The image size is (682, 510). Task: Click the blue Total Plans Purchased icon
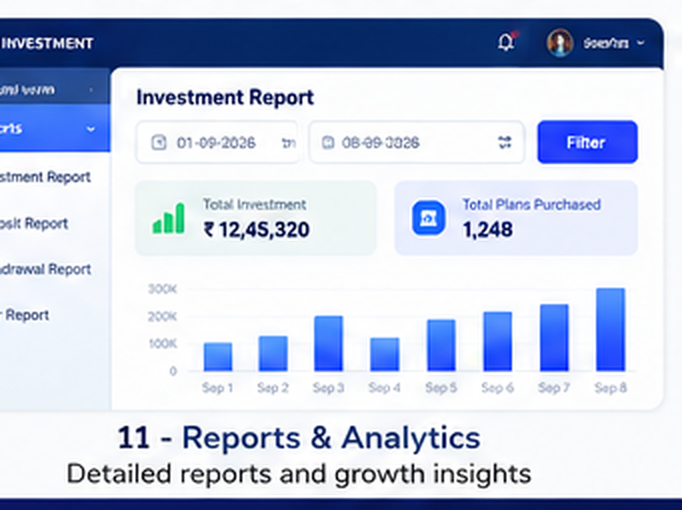coord(428,218)
